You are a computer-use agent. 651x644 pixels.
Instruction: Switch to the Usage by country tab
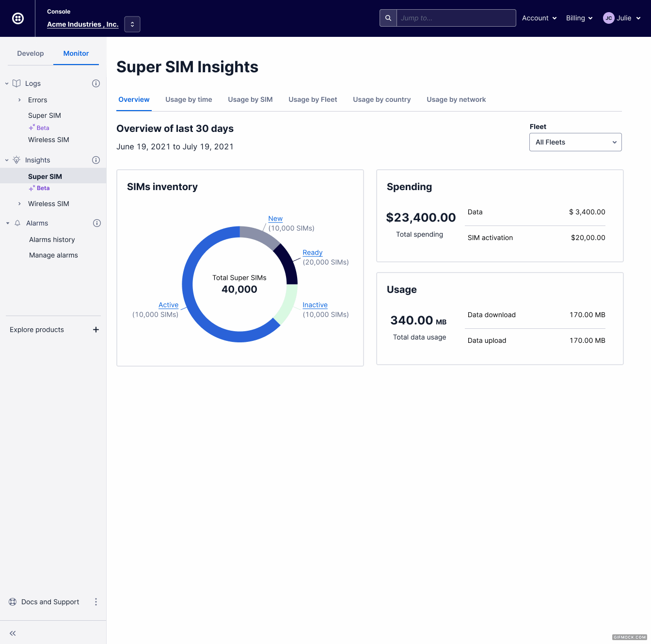point(381,99)
